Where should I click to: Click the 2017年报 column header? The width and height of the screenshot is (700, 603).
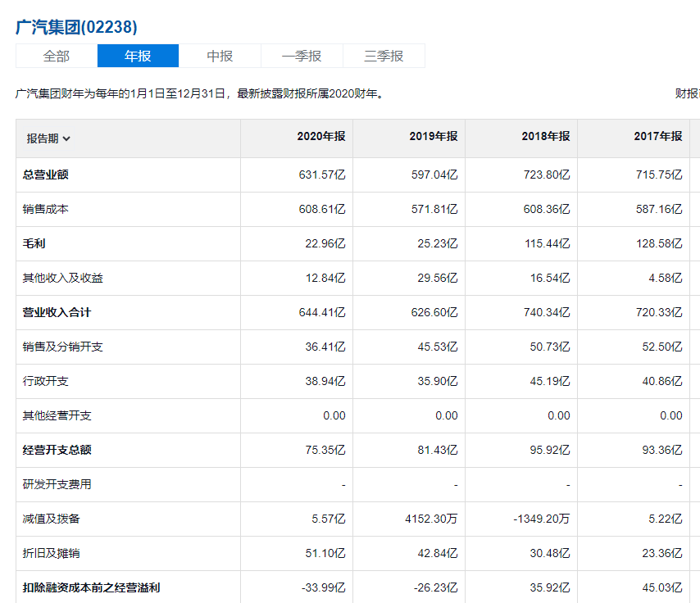pyautogui.click(x=658, y=136)
